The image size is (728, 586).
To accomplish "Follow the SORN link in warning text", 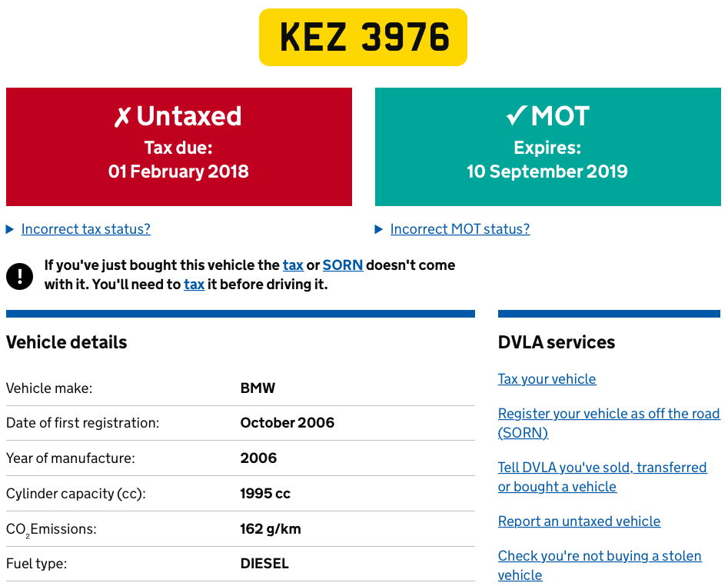I will (343, 265).
